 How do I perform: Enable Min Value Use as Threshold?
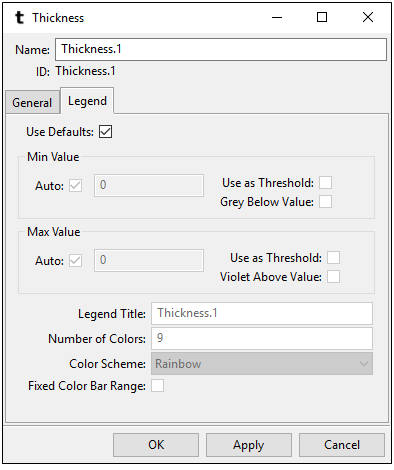[x=325, y=183]
